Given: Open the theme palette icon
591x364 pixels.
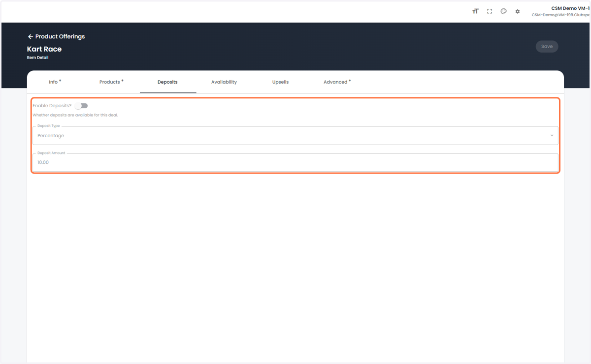Looking at the screenshot, I should 503,11.
